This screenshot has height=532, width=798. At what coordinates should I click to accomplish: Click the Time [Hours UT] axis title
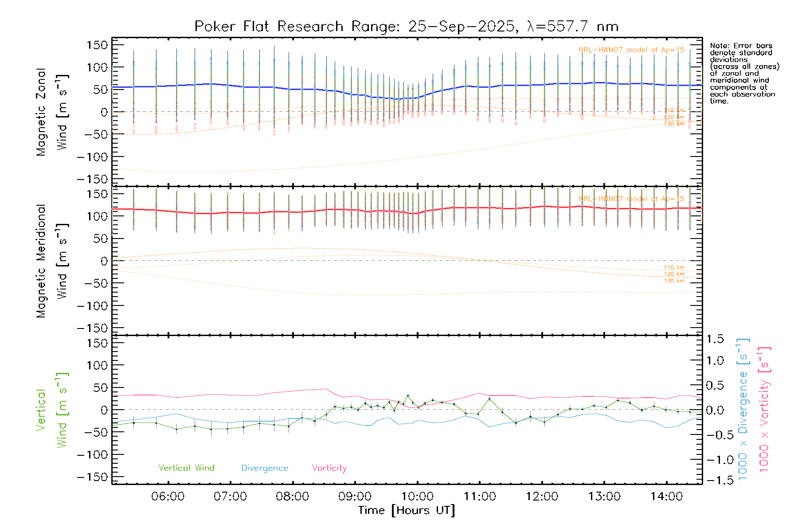point(407,510)
